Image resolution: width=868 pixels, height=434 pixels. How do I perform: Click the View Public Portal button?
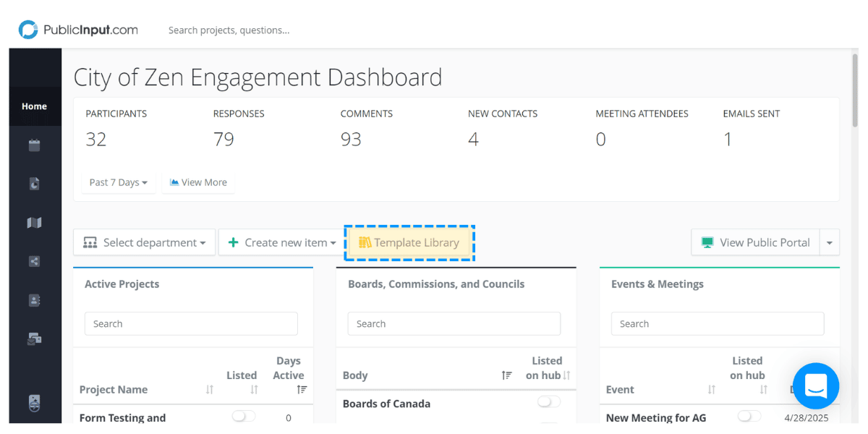[x=755, y=243]
